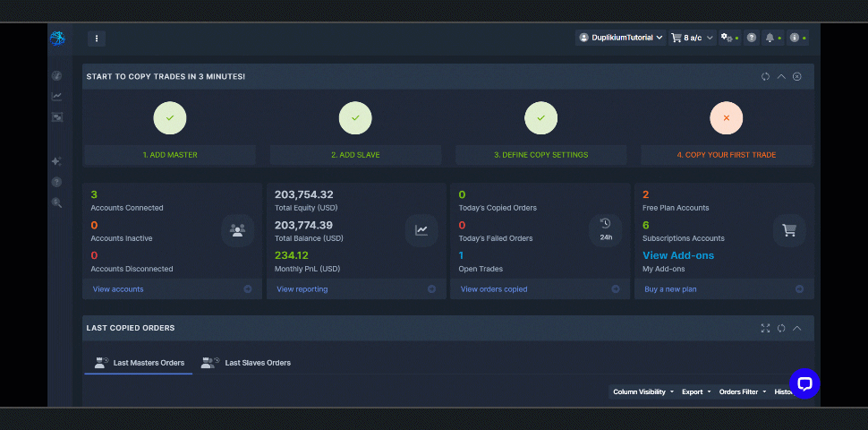Refresh the Last Copied Orders panel
This screenshot has height=430, width=868.
(x=781, y=328)
